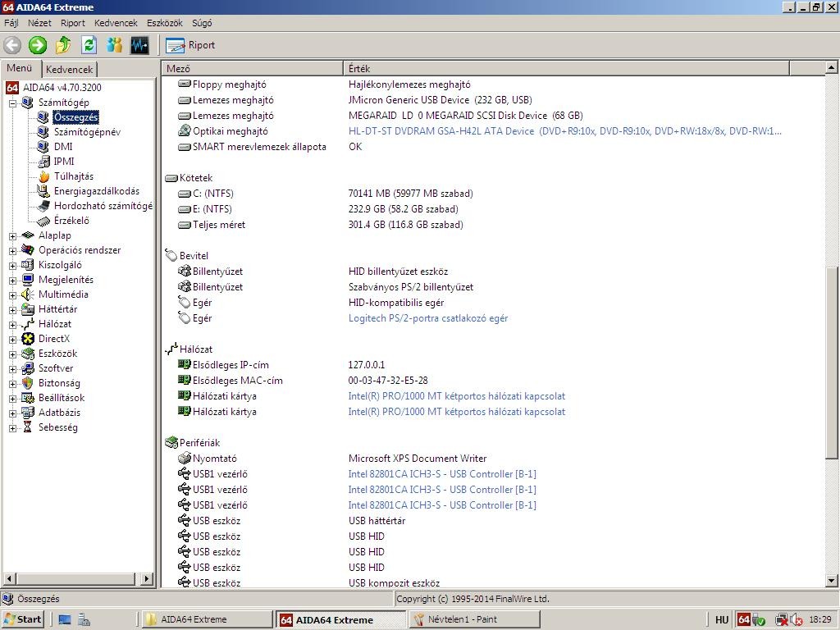This screenshot has height=630, width=840.
Task: Expand the Alaplap tree node
Action: pos(13,235)
